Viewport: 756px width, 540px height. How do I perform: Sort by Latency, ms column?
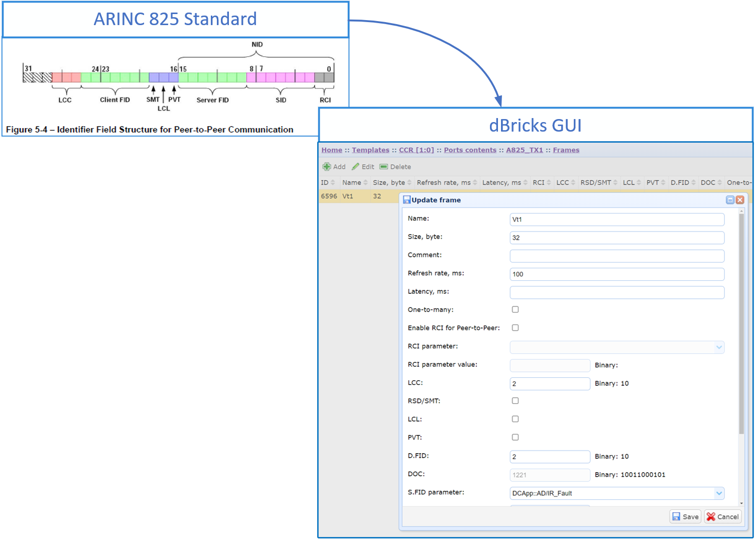coord(505,182)
